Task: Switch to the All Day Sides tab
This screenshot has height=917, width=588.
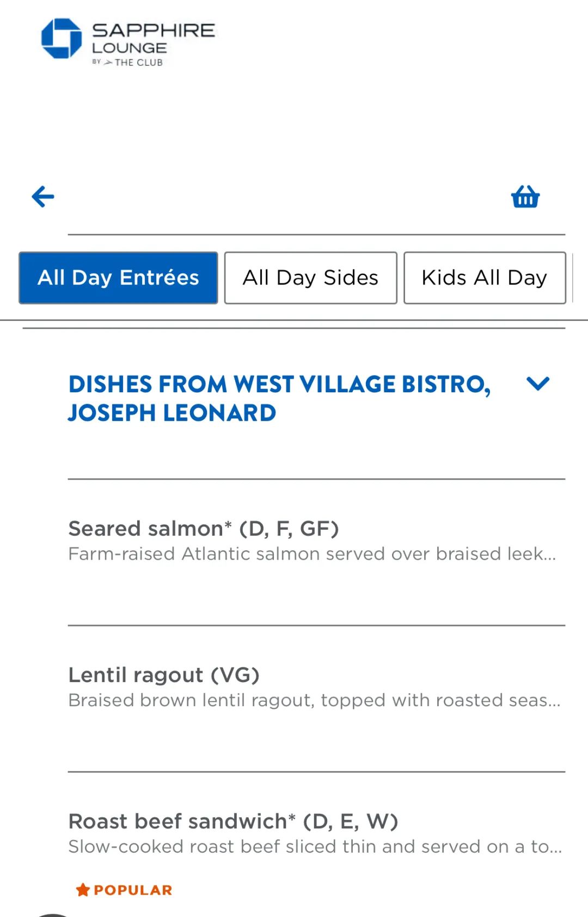Action: (x=310, y=278)
